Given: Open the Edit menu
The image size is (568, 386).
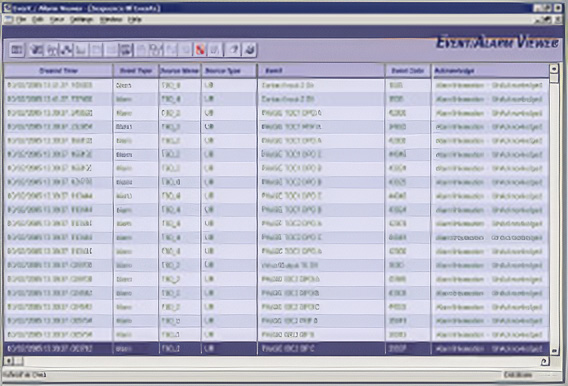Looking at the screenshot, I should tap(38, 20).
